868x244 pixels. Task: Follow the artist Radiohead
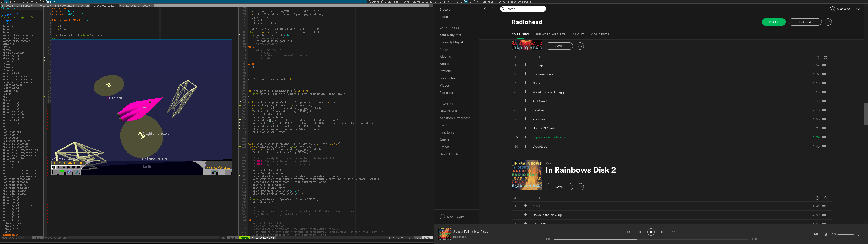click(805, 22)
